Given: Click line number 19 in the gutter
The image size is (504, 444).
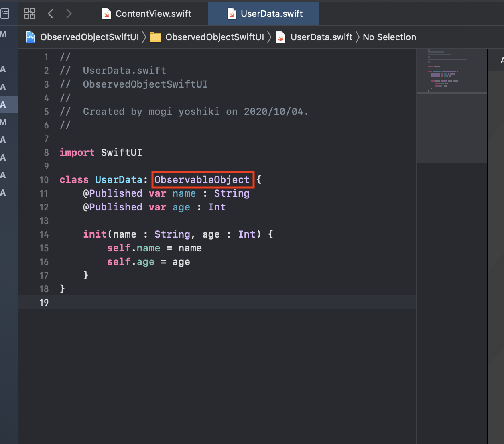Looking at the screenshot, I should 44,303.
